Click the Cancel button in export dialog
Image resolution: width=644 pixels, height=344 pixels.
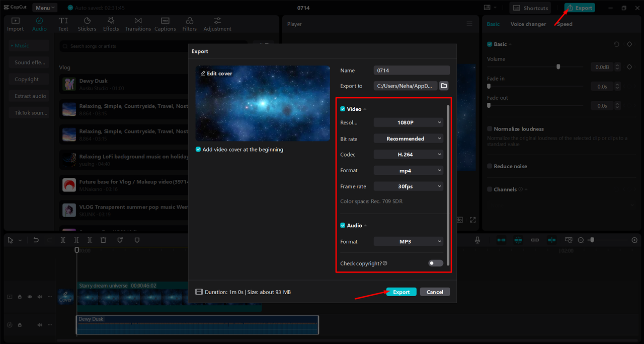coord(435,292)
